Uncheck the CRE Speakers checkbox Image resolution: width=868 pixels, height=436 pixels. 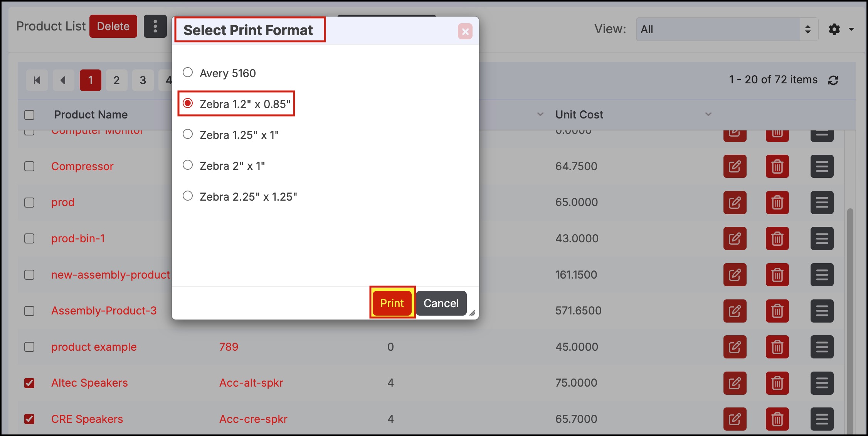pyautogui.click(x=29, y=419)
